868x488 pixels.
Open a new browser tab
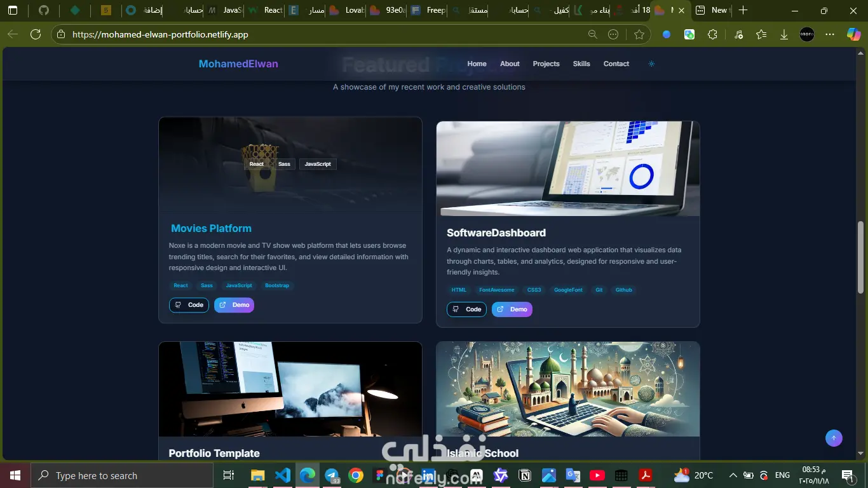(x=743, y=10)
